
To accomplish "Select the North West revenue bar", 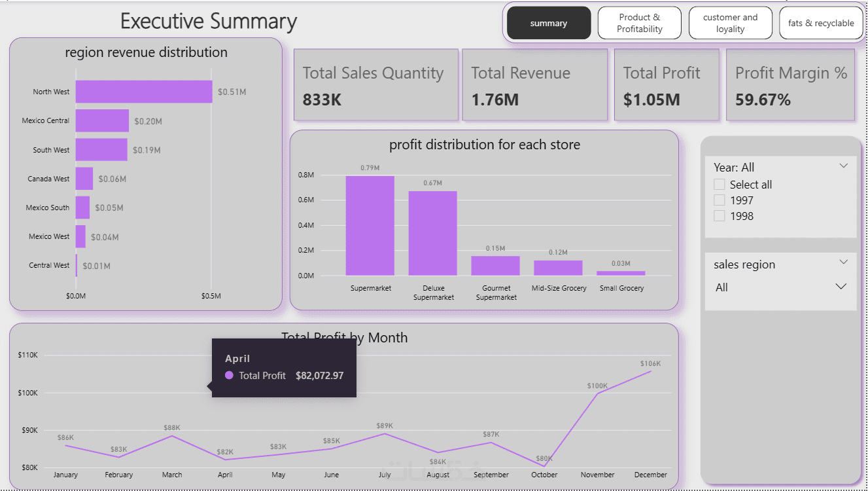I will [x=144, y=92].
